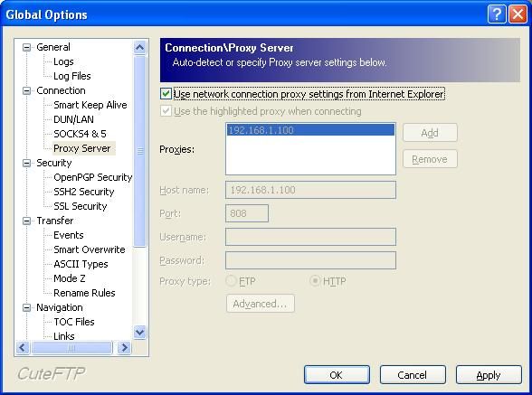Screen dimensions: 532x395
Task: Click the OK button
Action: (337, 375)
